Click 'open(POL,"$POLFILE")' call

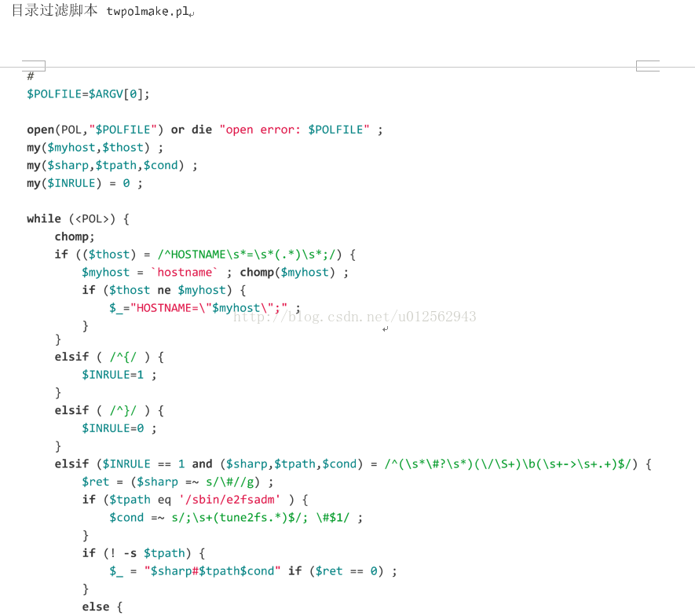[95, 130]
